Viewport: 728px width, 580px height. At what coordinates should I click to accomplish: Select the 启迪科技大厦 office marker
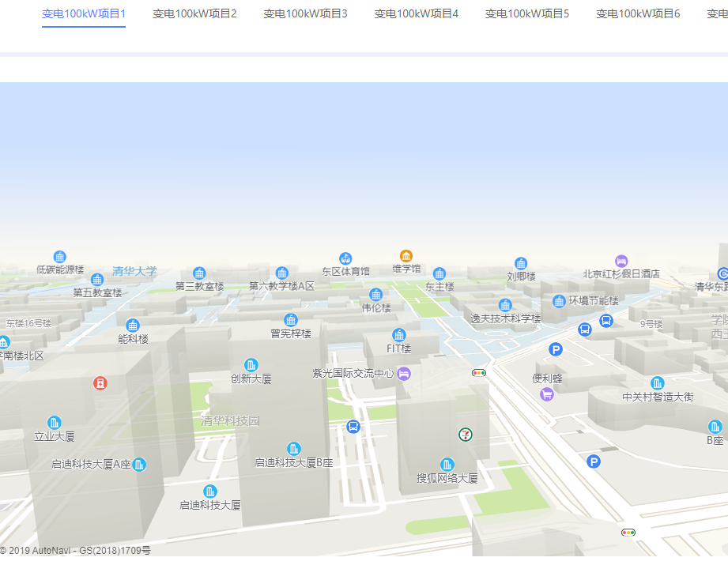coord(210,491)
